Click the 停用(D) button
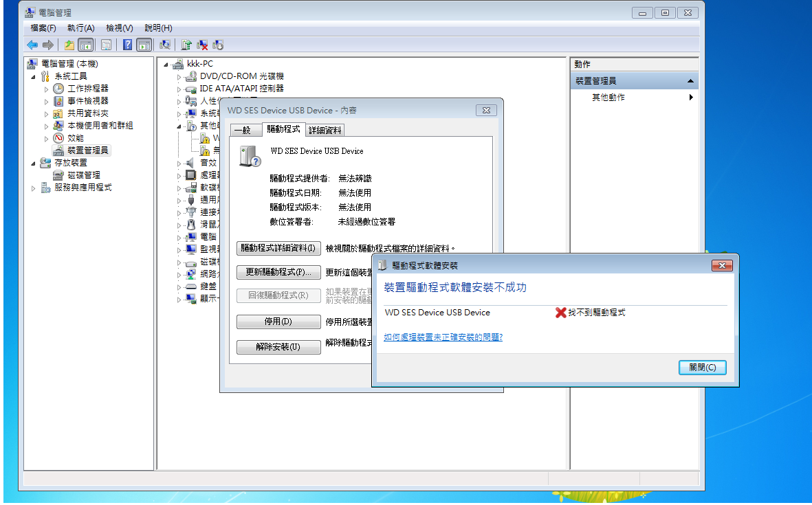 [x=278, y=322]
